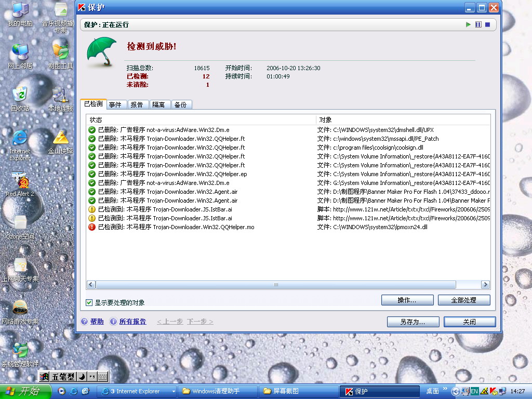Click the 五笔型 input method toolbar label
532x399 pixels.
coord(63,377)
